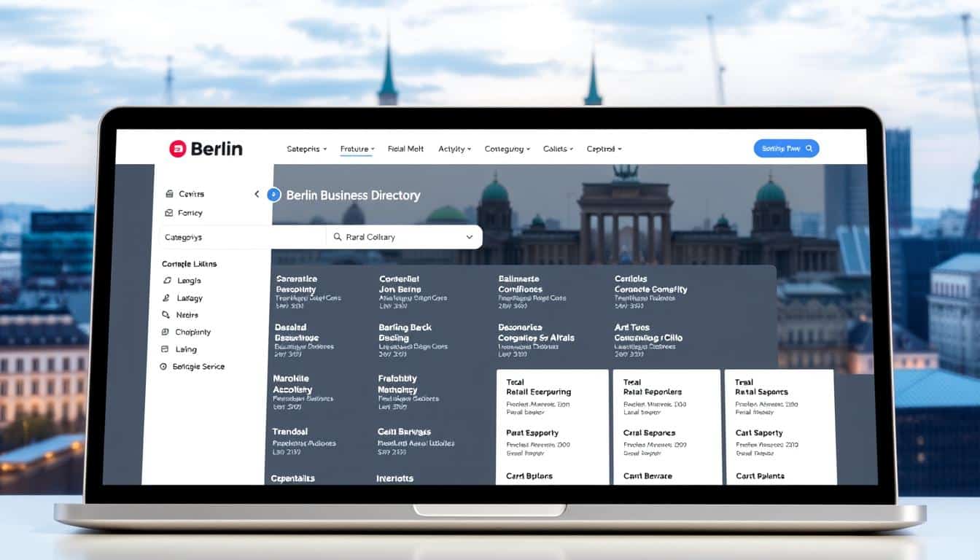Click into the Categoriys input field
Screen dimensions: 980x560
click(241, 237)
